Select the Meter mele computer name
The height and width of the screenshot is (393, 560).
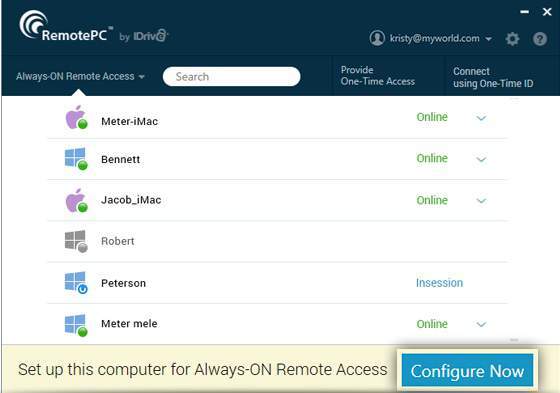click(129, 324)
